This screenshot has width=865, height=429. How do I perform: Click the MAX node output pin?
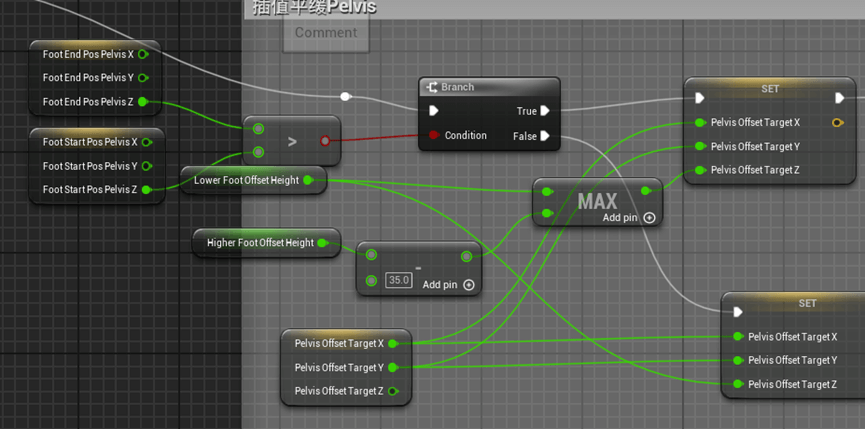point(647,190)
